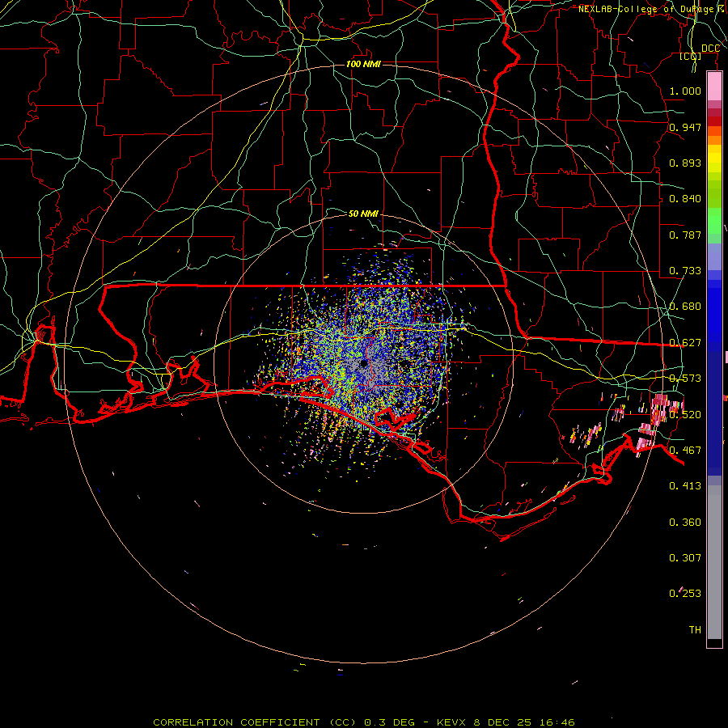Viewport: 728px width, 728px height.
Task: Pick the pink segment at top of color bar
Action: (x=714, y=87)
